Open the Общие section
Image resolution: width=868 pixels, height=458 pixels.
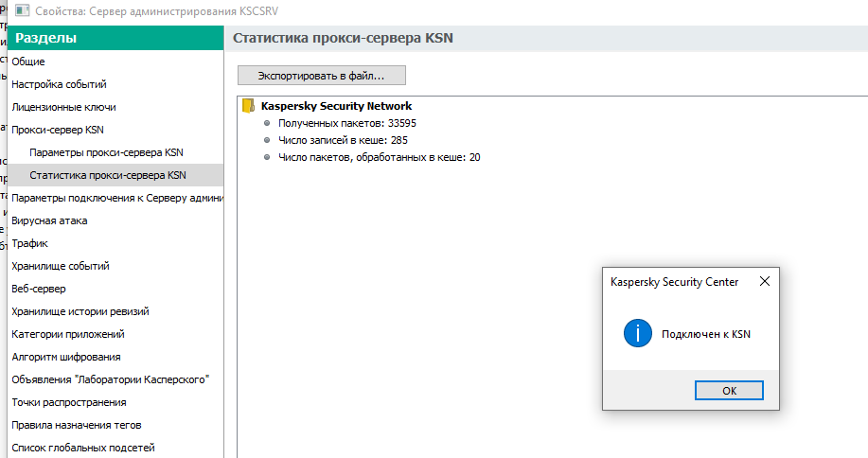pyautogui.click(x=115, y=62)
